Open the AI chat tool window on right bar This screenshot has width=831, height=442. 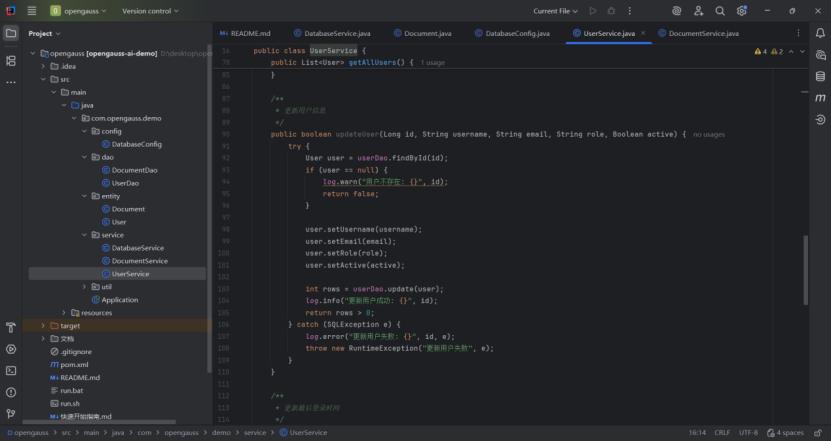click(x=820, y=55)
